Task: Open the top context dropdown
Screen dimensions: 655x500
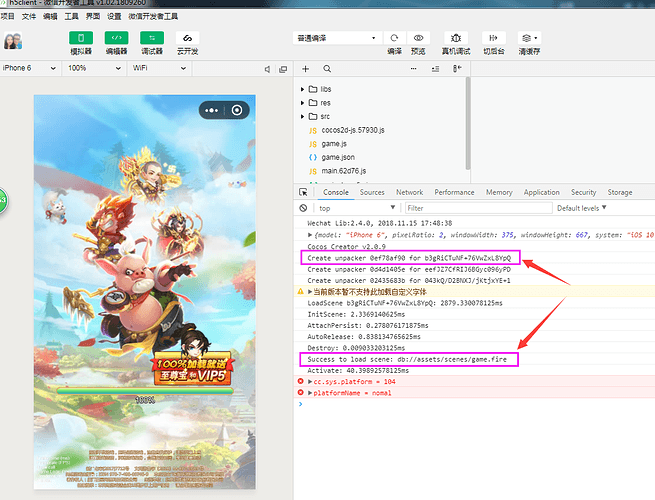Action: (x=356, y=208)
